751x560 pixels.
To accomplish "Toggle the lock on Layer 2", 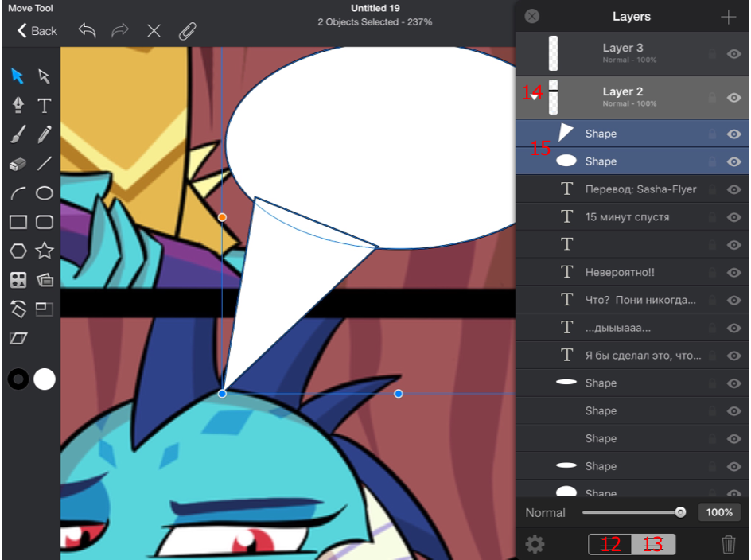I will [712, 98].
